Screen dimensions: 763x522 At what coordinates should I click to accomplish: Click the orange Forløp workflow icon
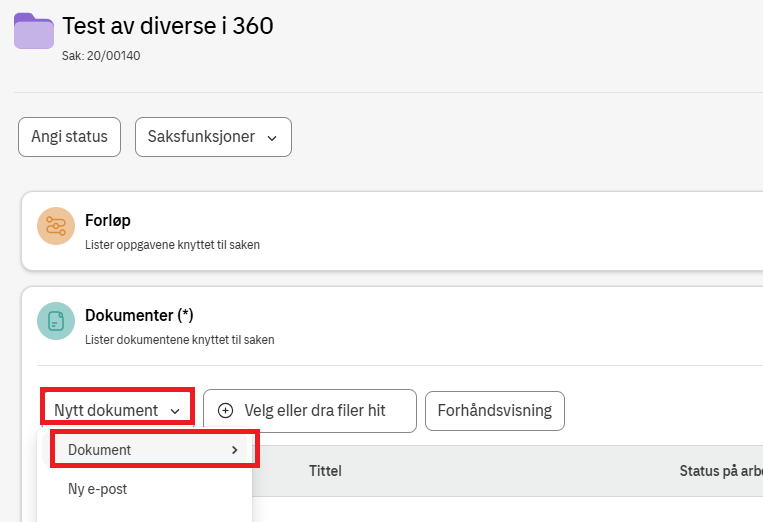tap(56, 226)
